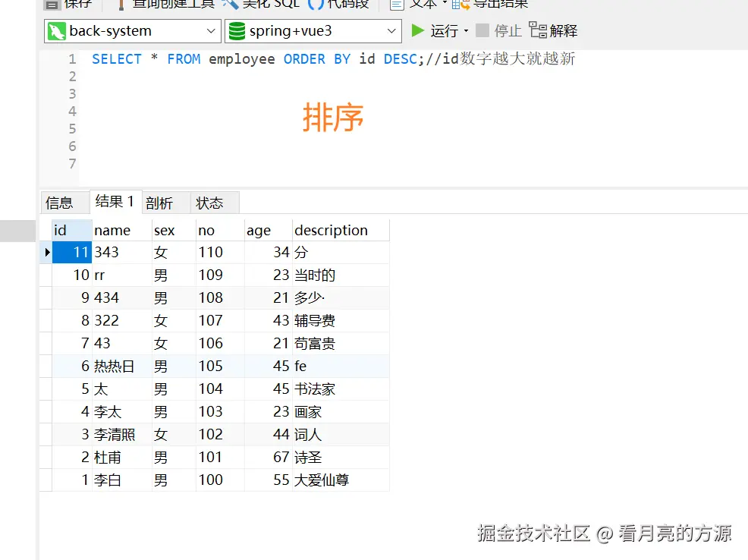748x560 pixels.
Task: Click the Export Result toolbar button
Action: (x=490, y=5)
